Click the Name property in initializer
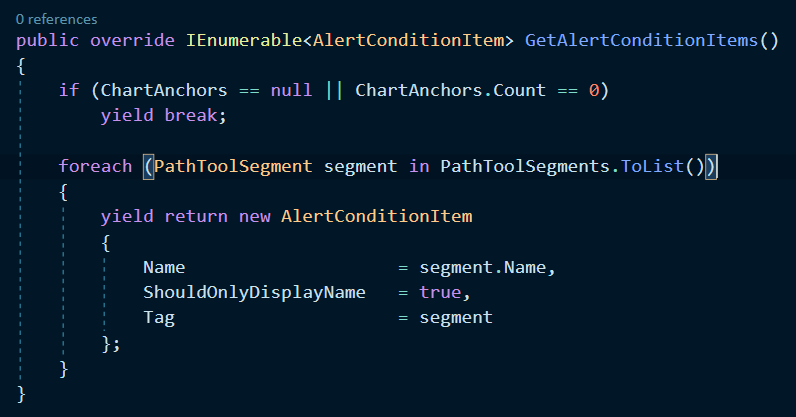796x417 pixels. [x=164, y=267]
